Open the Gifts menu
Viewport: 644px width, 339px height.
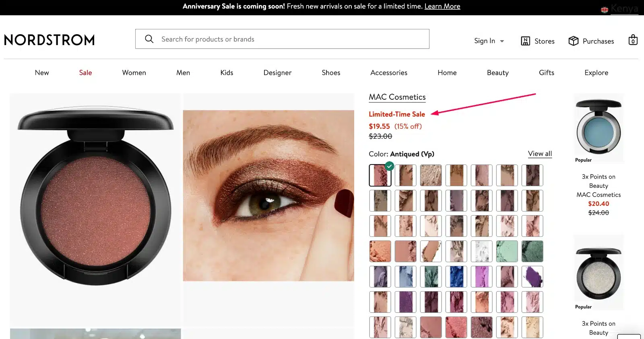(547, 73)
